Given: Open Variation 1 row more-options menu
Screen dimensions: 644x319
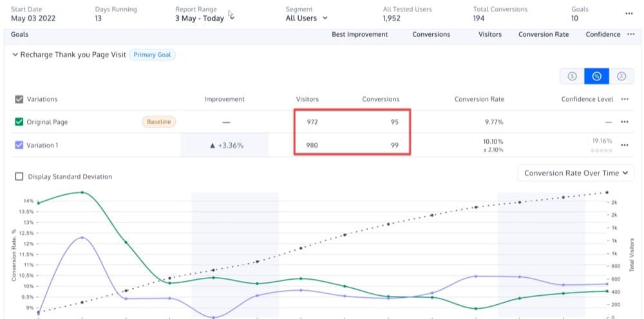Looking at the screenshot, I should (x=624, y=145).
